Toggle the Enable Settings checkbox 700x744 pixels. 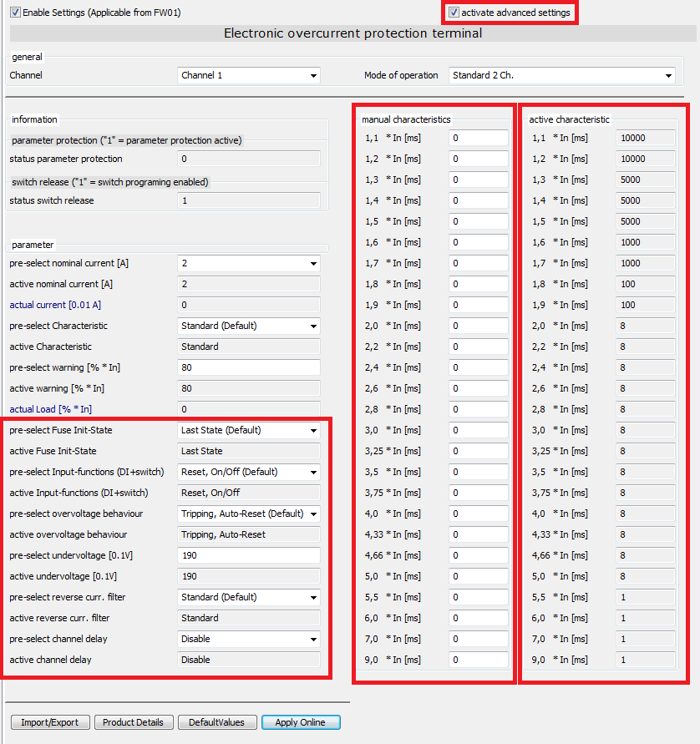click(15, 13)
